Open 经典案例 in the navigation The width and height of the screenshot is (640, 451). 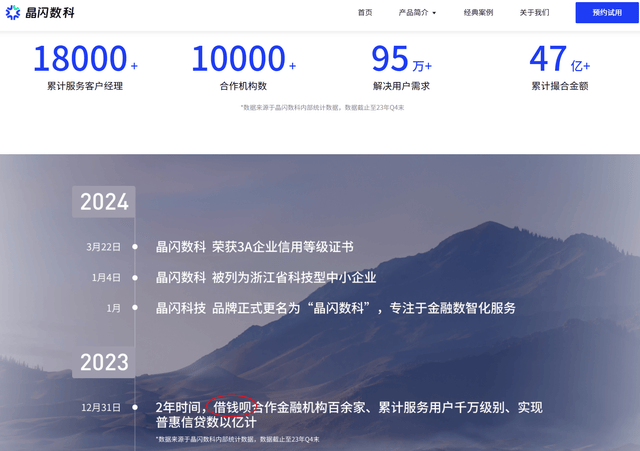coord(478,13)
